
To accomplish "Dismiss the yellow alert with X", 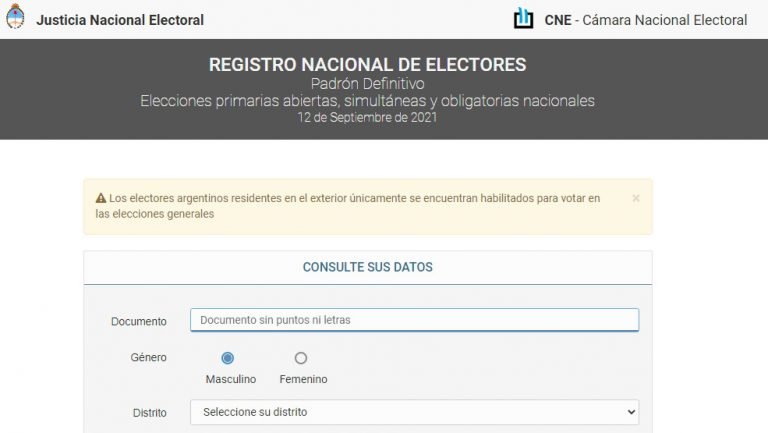I will coord(636,198).
